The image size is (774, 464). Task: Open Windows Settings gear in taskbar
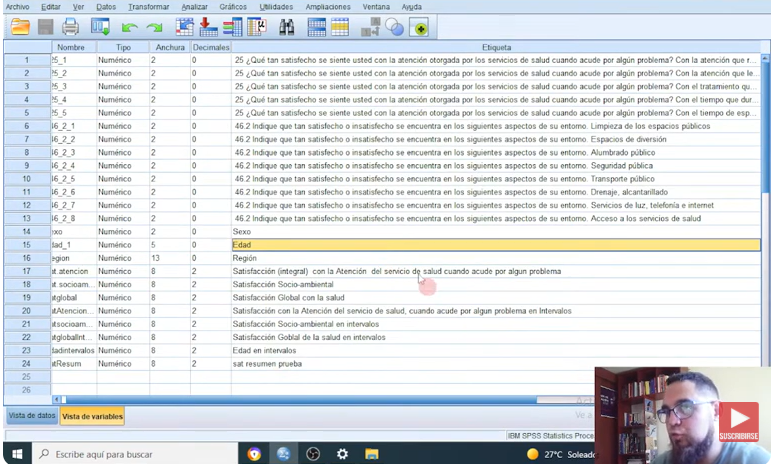(x=342, y=454)
